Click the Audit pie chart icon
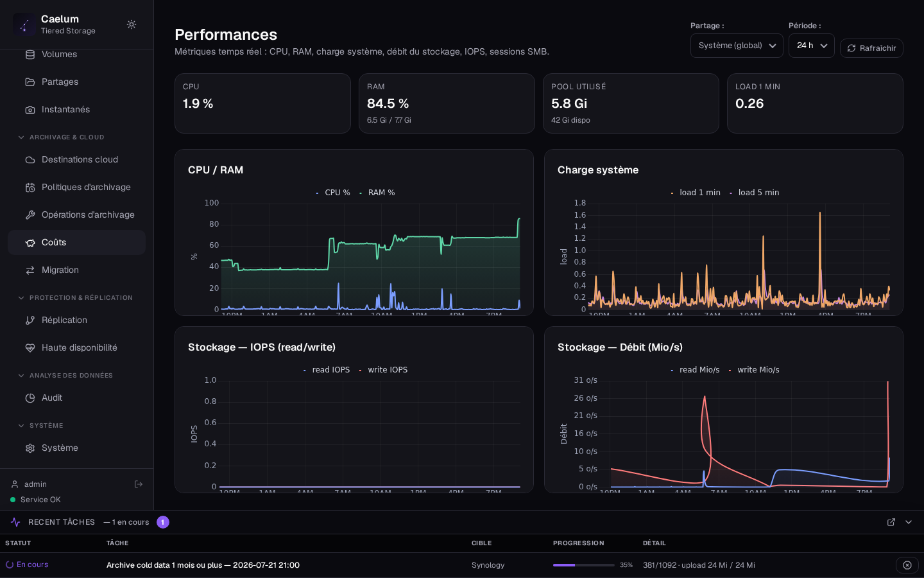 click(30, 398)
